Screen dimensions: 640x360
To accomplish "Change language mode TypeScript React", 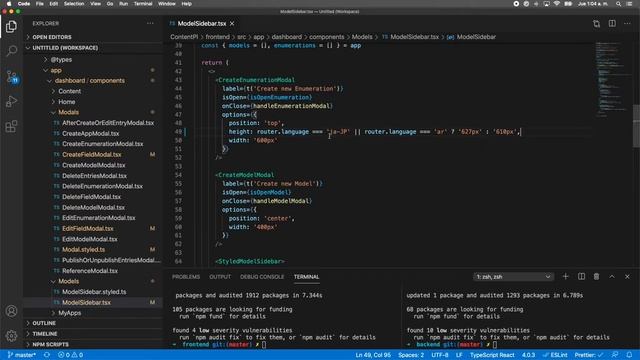I will click(x=492, y=355).
